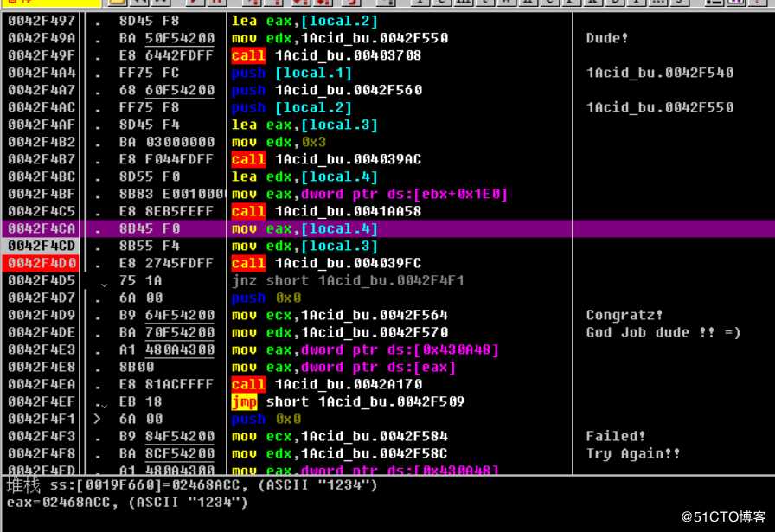Click the 'push [local.1]' instruction
The height and width of the screenshot is (532, 775).
click(291, 74)
